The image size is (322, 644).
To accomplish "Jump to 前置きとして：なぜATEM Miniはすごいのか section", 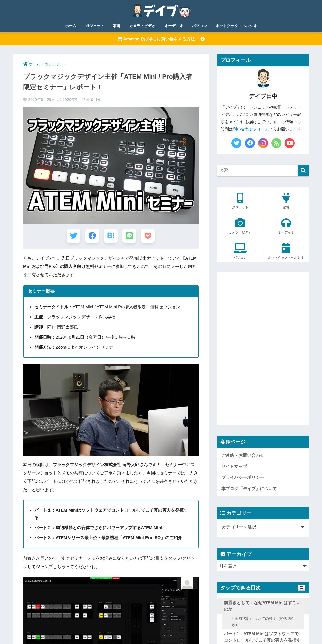I will 262,606.
